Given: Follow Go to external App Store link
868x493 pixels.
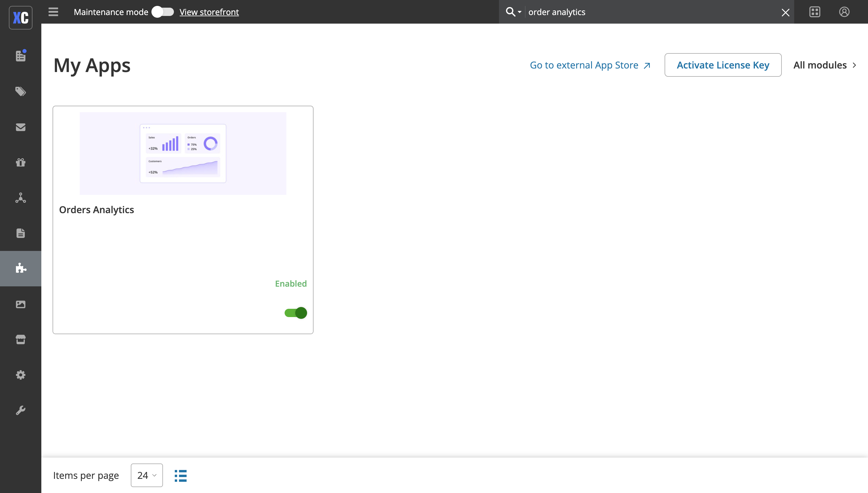Looking at the screenshot, I should 590,65.
